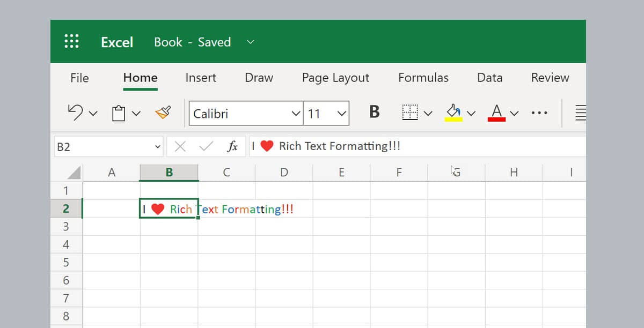Viewport: 644px width, 328px height.
Task: Expand the Borders dropdown arrow
Action: (428, 114)
